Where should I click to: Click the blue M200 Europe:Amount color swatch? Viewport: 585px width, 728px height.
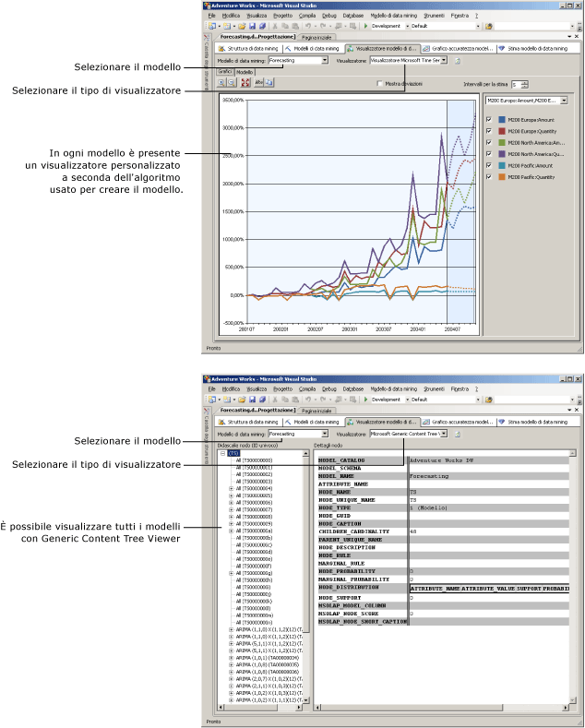501,119
